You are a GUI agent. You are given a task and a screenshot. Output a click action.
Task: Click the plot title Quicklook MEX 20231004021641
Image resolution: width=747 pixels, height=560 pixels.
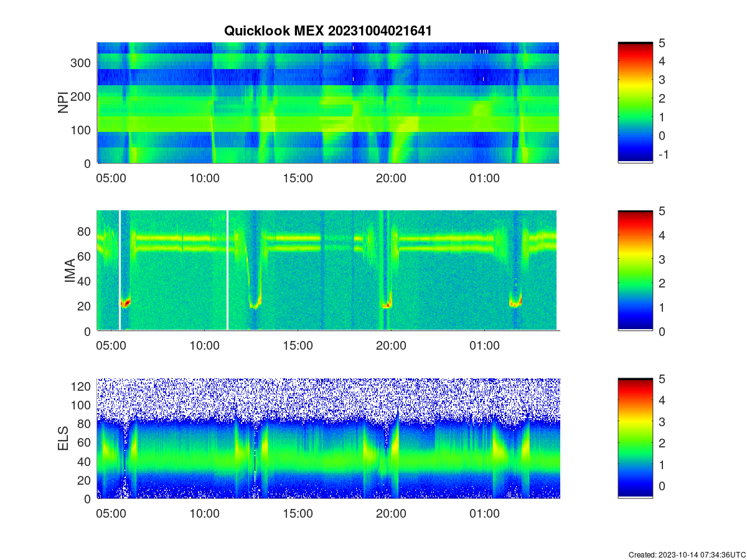(x=327, y=31)
